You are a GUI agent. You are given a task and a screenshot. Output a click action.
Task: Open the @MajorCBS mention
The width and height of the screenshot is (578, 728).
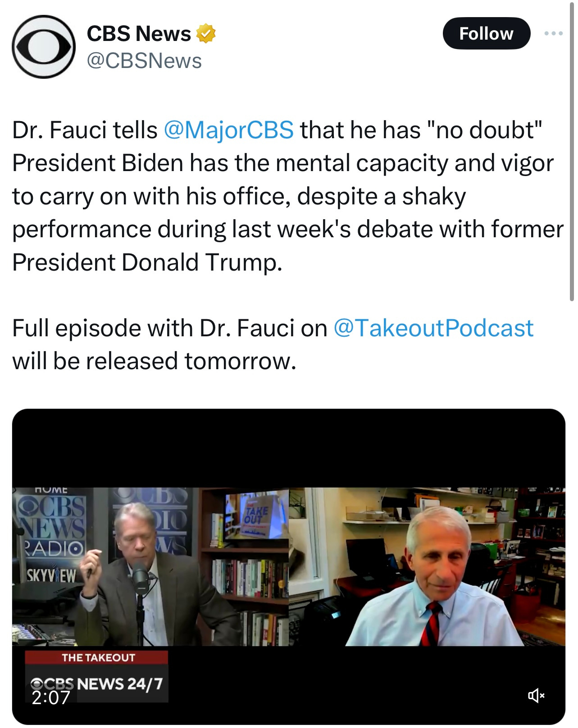tap(228, 130)
